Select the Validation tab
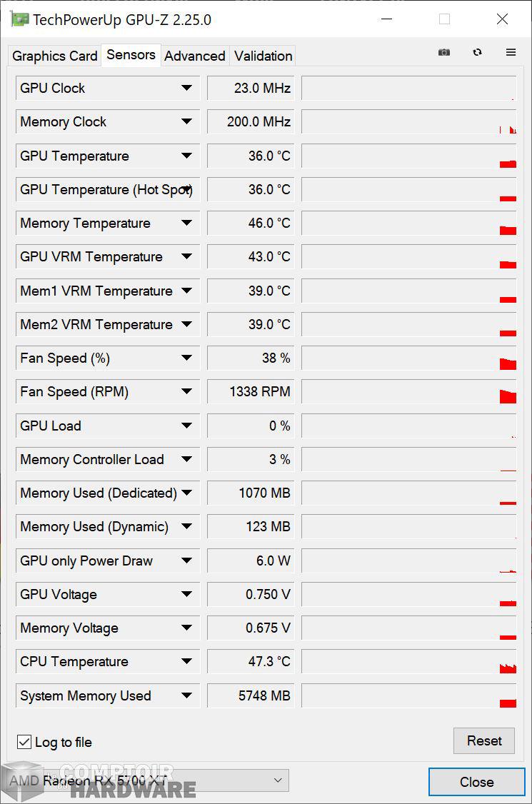The height and width of the screenshot is (804, 532). pyautogui.click(x=262, y=56)
